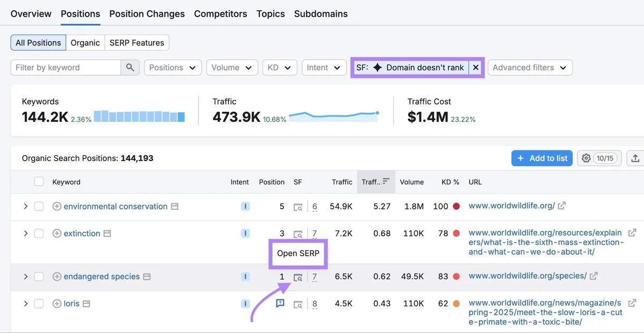Click the table icon after extinction

107,233
